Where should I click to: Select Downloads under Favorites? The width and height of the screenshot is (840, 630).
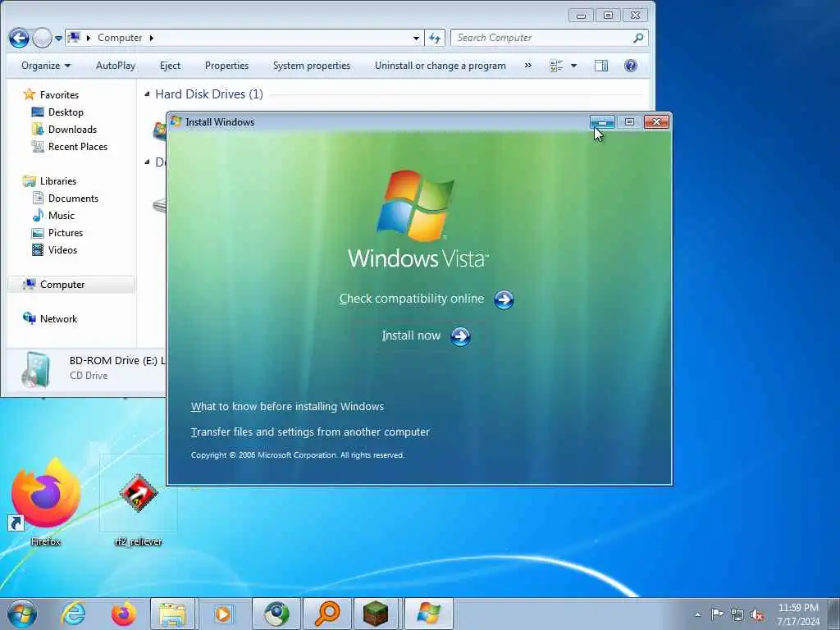(x=72, y=129)
